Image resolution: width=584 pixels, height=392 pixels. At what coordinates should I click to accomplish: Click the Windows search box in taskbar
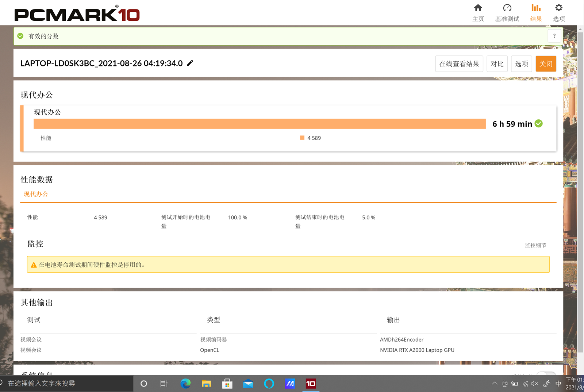(66, 384)
